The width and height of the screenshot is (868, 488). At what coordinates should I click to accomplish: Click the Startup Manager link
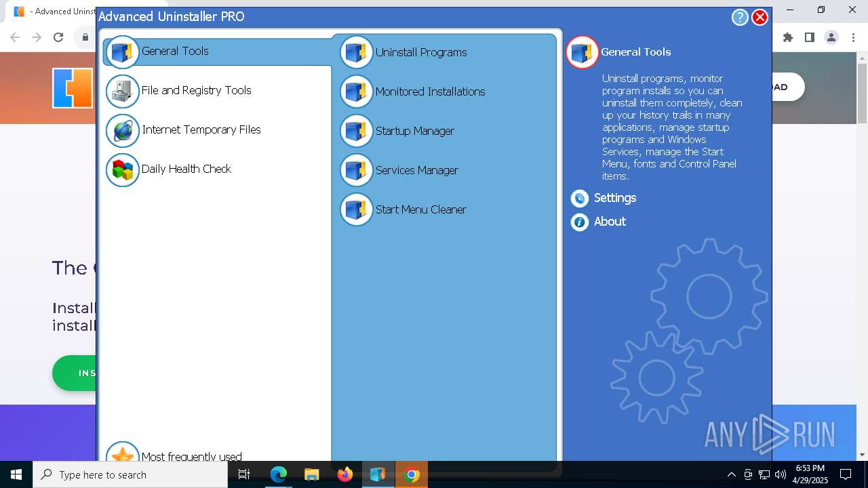(x=414, y=131)
